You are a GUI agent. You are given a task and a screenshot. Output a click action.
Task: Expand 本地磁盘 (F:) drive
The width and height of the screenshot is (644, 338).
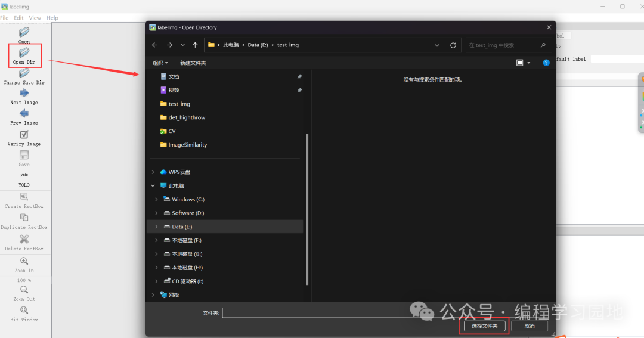click(x=156, y=240)
